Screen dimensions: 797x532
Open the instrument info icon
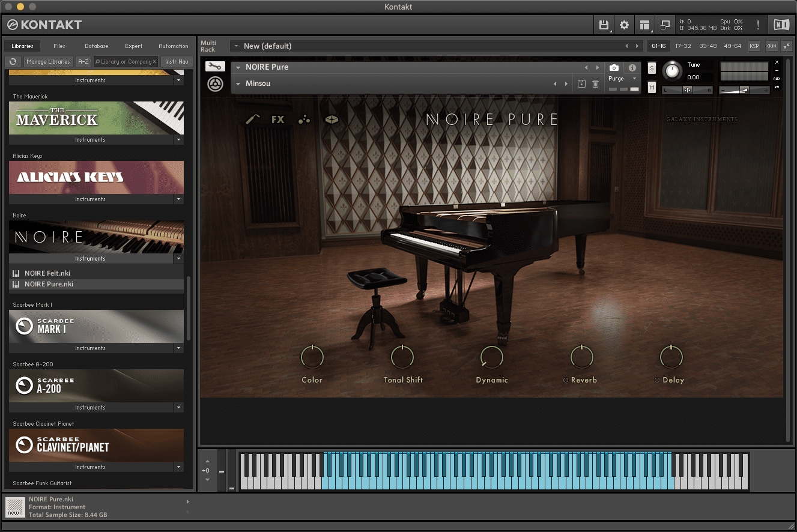click(632, 68)
